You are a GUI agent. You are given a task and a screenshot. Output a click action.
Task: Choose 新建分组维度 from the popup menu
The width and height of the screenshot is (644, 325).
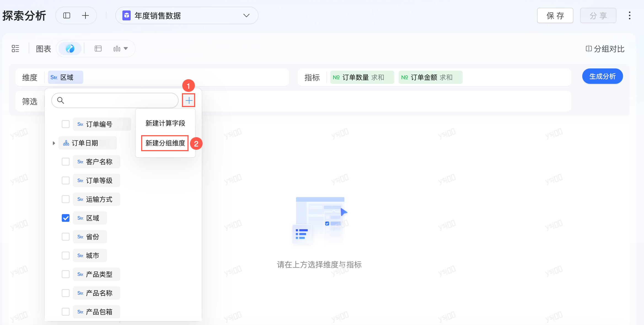tap(165, 143)
